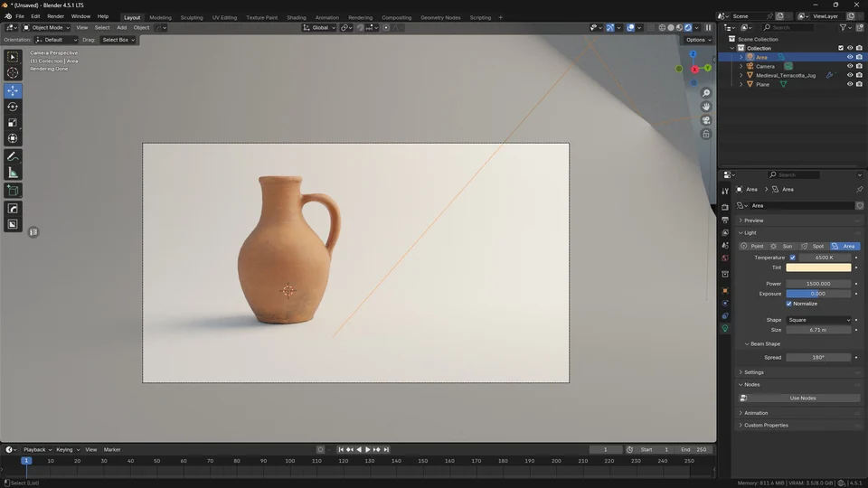The width and height of the screenshot is (868, 488).
Task: Switch to wireframe viewport shading
Action: pyautogui.click(x=662, y=28)
